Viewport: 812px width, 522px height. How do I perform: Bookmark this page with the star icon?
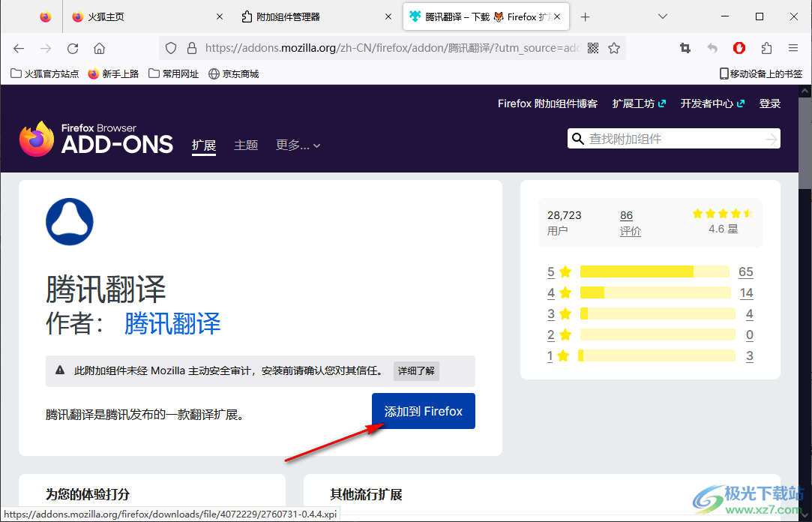point(614,48)
